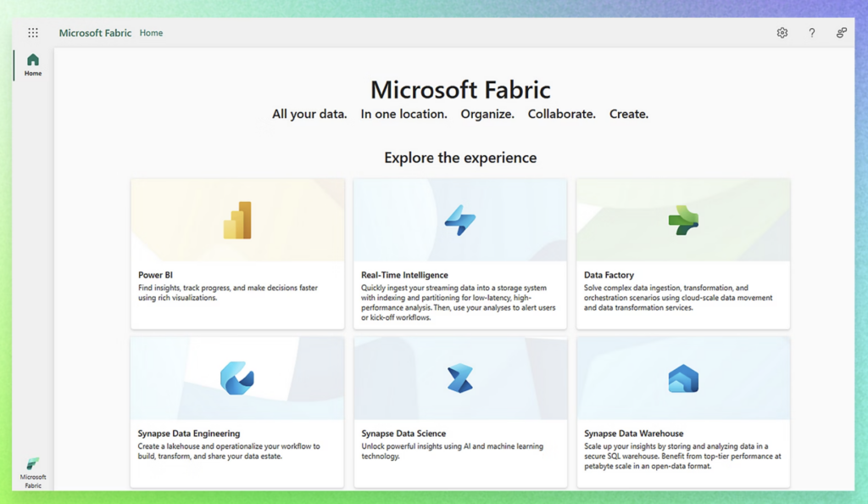
Task: Click the account profile icon
Action: click(x=841, y=33)
